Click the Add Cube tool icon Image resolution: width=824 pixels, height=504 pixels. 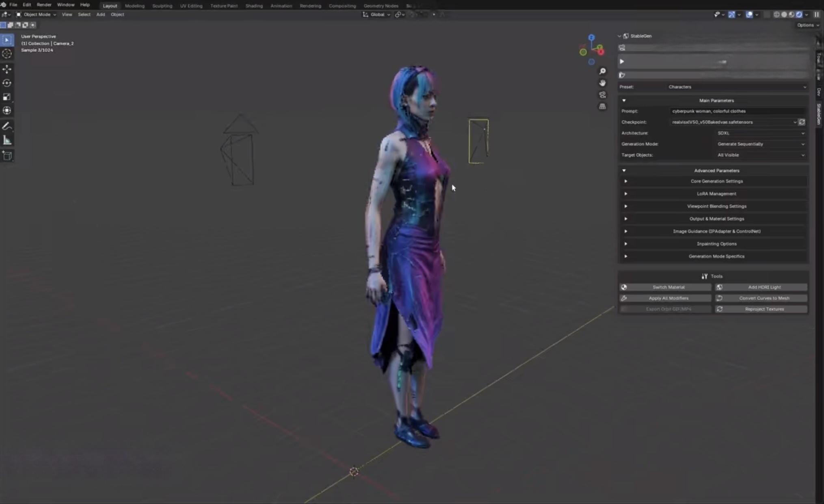7,155
